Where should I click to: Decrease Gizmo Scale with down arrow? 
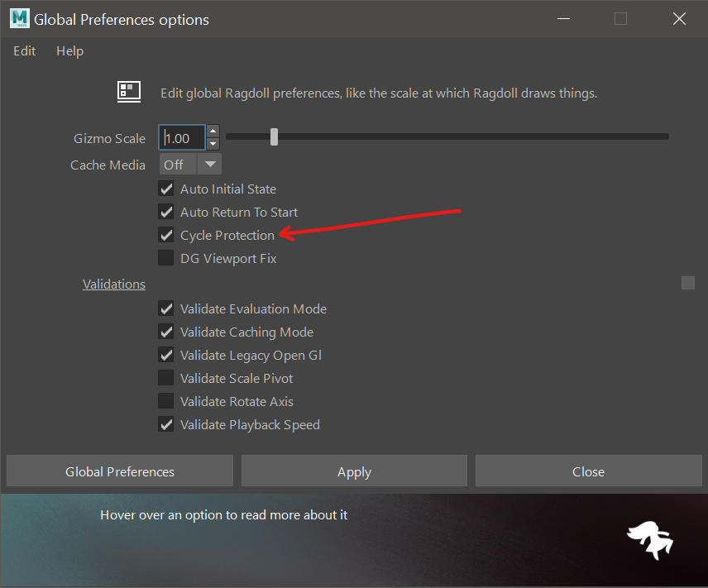click(x=213, y=144)
